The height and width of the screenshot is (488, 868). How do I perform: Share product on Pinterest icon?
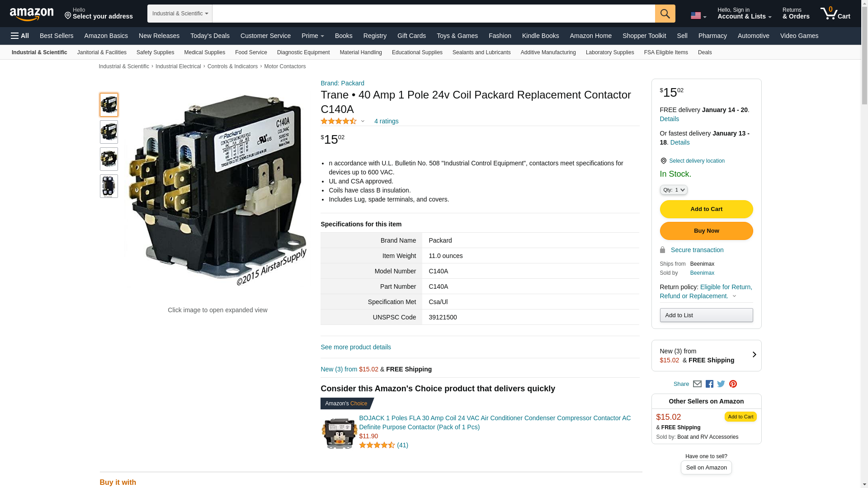pos(733,384)
